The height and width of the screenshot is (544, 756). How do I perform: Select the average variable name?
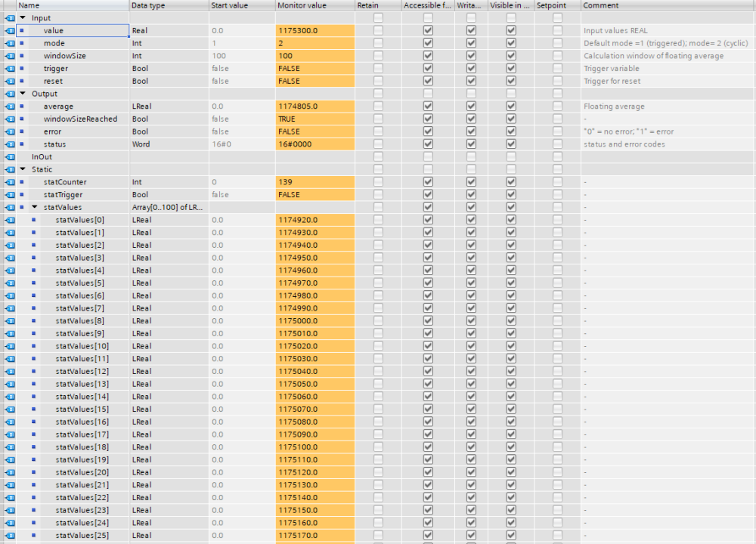58,106
